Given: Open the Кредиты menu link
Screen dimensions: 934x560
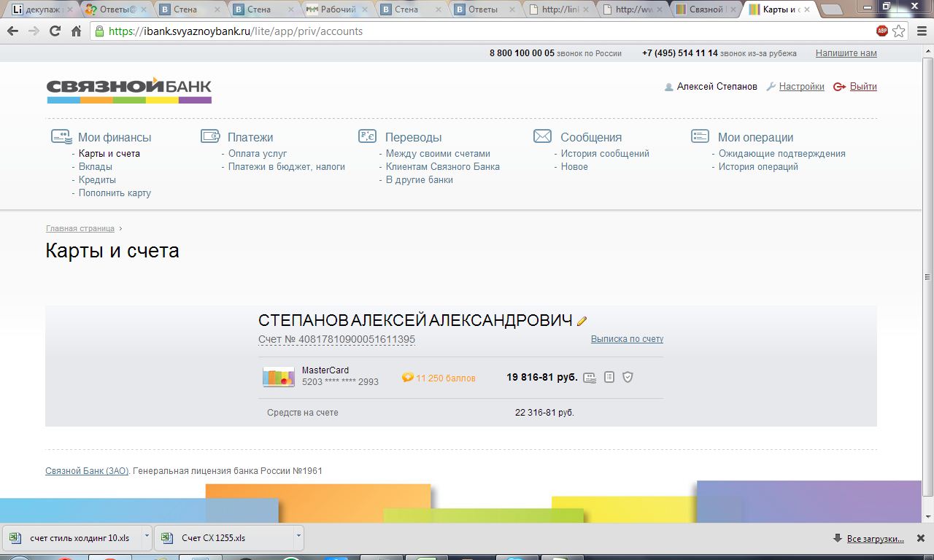Looking at the screenshot, I should click(98, 180).
